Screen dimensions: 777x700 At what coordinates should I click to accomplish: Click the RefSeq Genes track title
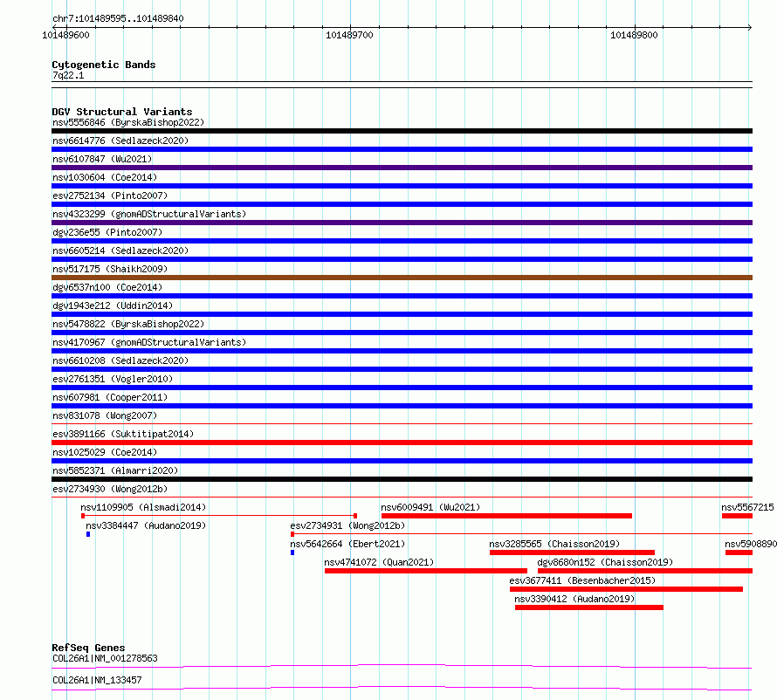88,648
